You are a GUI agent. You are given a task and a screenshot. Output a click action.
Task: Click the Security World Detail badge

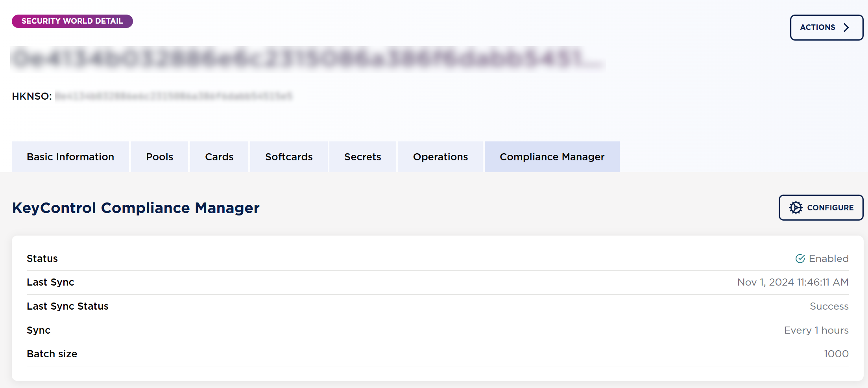click(72, 21)
